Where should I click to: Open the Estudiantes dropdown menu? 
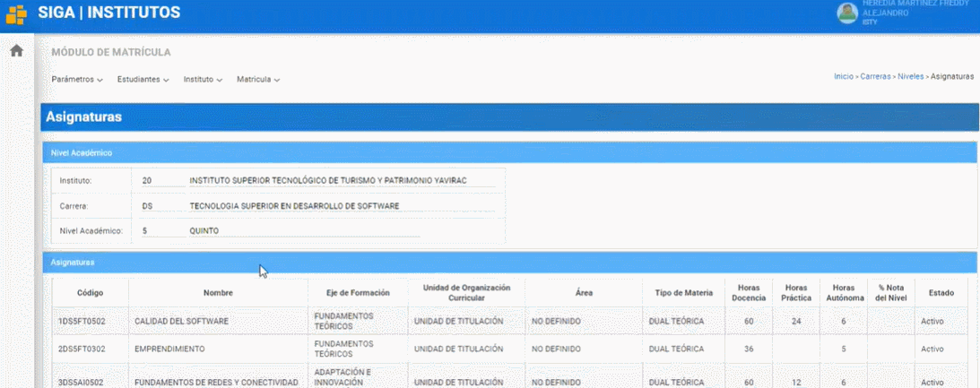pos(143,80)
